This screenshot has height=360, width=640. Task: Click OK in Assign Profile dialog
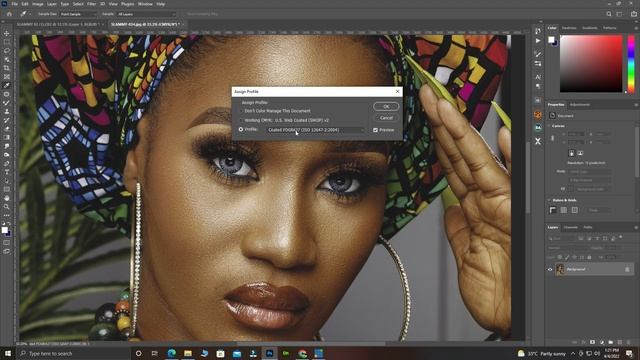coord(386,107)
